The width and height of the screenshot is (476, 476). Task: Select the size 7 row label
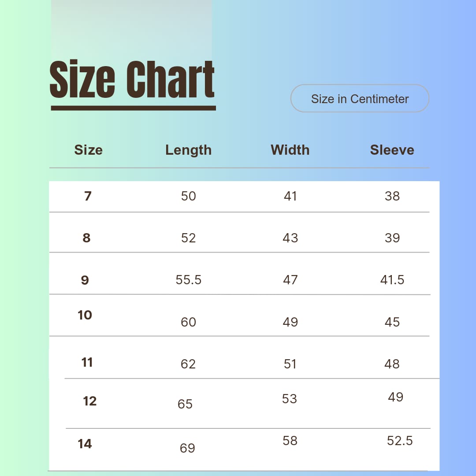click(x=88, y=196)
